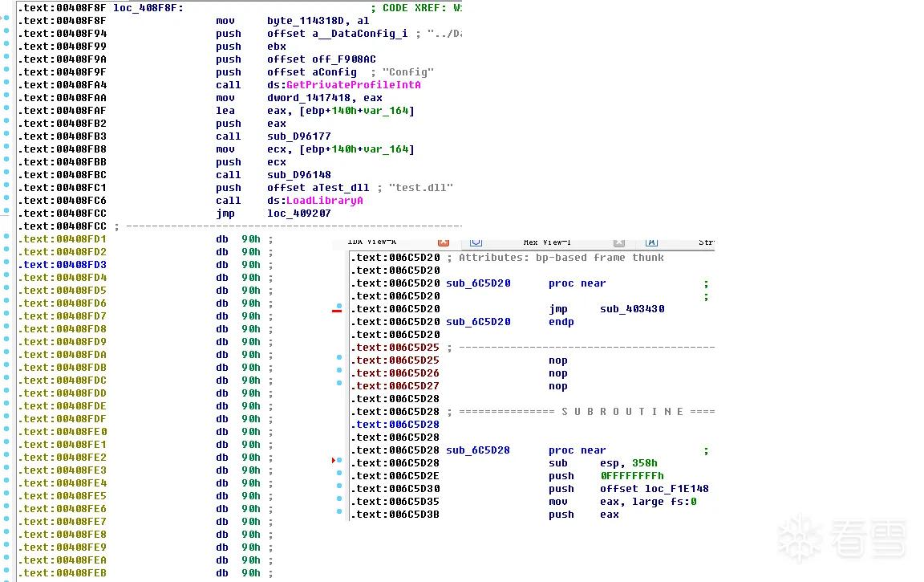The width and height of the screenshot is (924, 582).
Task: Click the red marker beside jmp sub_403430
Action: point(337,311)
